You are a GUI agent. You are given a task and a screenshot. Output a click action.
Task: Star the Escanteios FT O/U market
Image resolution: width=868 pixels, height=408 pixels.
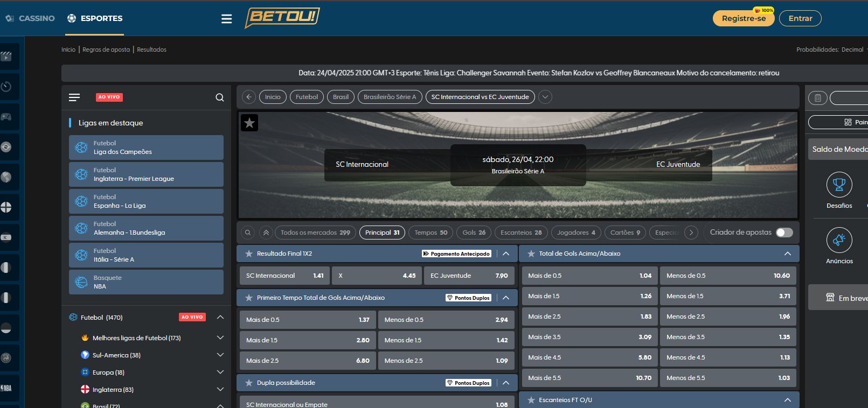(x=531, y=400)
